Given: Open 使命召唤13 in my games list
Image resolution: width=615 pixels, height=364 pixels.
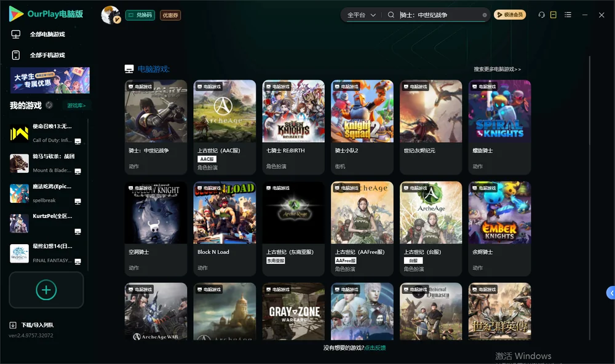Looking at the screenshot, I should (x=46, y=133).
